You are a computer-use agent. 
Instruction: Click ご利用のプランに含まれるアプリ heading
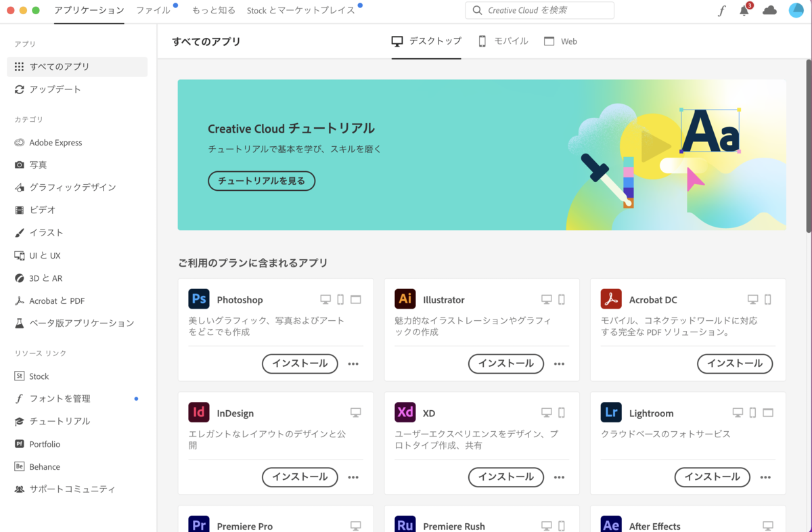[x=253, y=263]
